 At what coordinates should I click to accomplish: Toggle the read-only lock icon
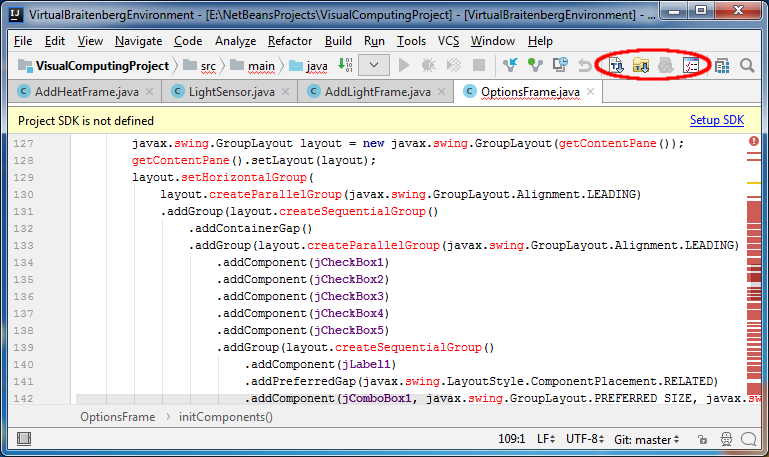tap(703, 440)
